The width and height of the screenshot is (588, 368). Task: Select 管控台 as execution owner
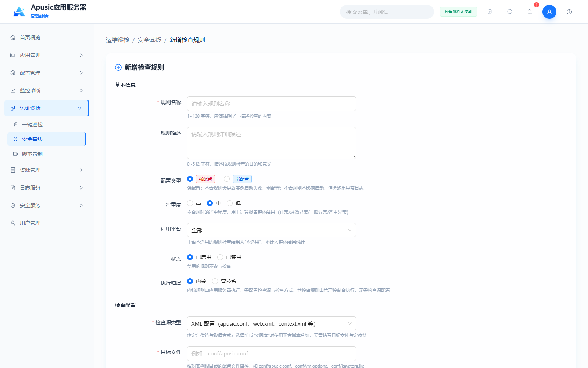[x=215, y=281]
